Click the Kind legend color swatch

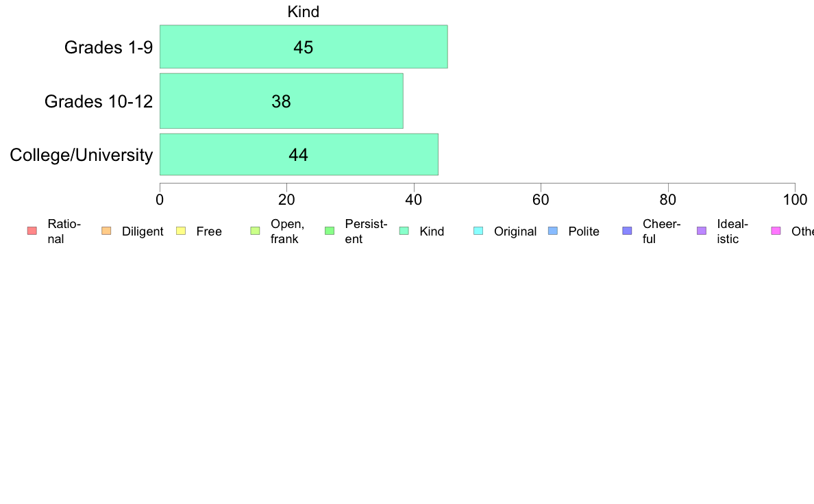click(404, 231)
